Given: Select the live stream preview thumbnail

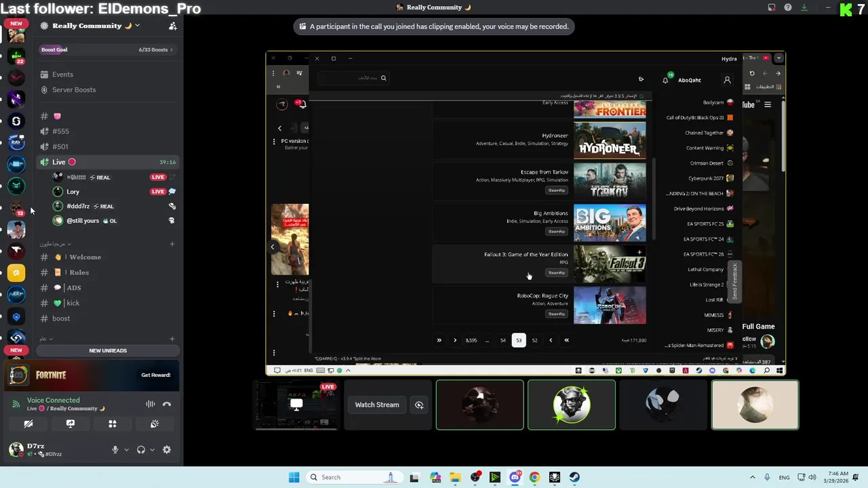Looking at the screenshot, I should tap(296, 405).
